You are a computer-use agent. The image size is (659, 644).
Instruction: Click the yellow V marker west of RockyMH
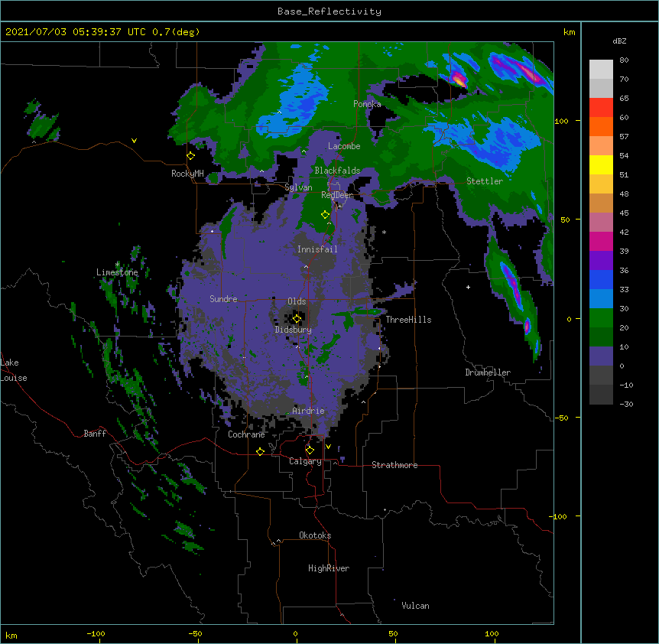134,141
